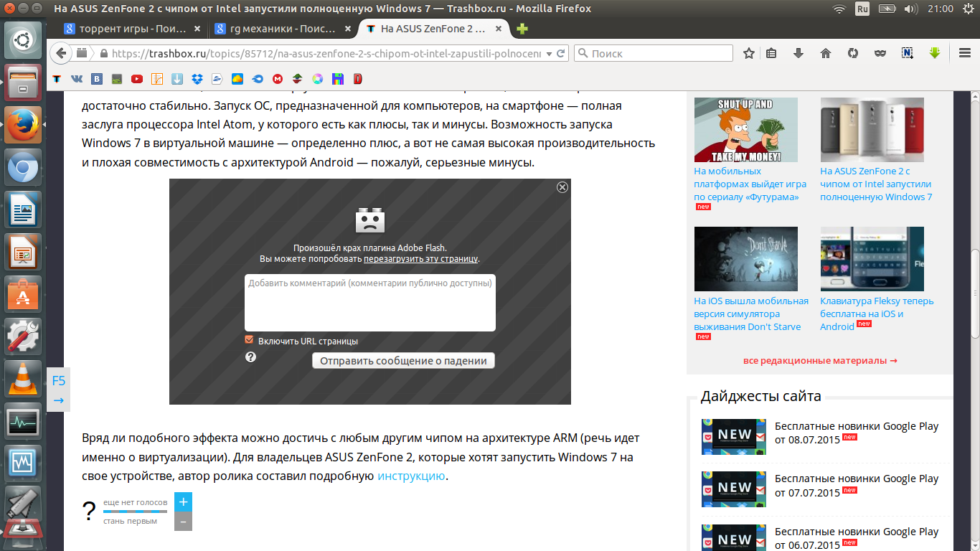This screenshot has width=980, height=551.
Task: Open Google Play freebies from 08.07.2015
Action: (x=857, y=433)
